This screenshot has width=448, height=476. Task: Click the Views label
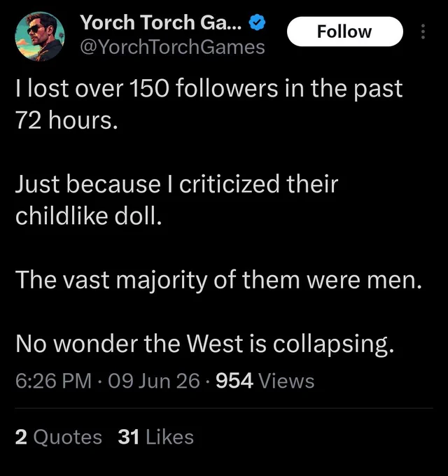coord(286,381)
